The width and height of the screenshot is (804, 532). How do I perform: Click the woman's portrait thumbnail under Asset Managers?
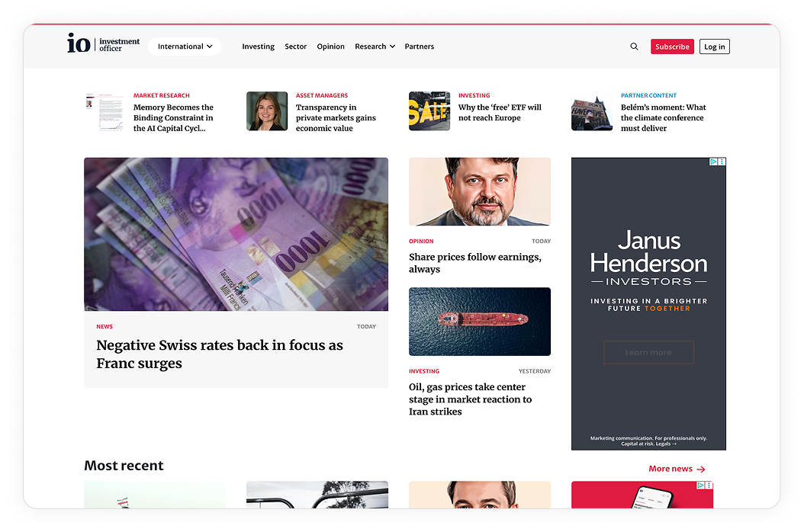[267, 111]
